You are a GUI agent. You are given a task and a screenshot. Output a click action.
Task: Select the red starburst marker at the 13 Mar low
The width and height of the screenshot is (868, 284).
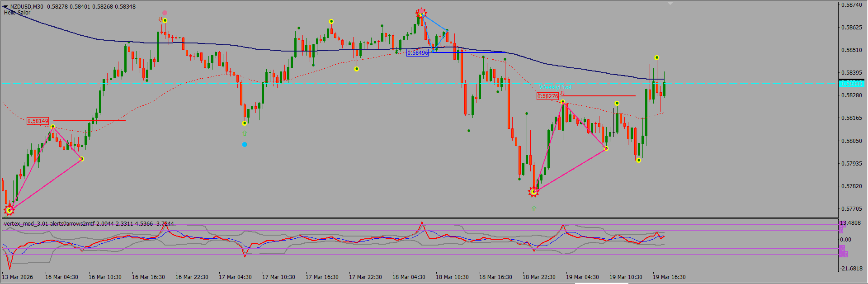pos(9,210)
